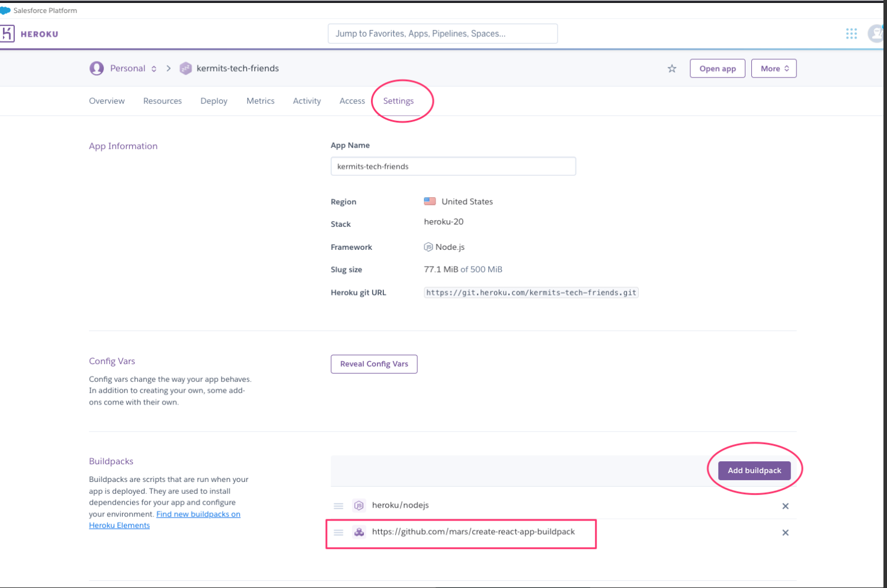This screenshot has width=887, height=588.
Task: Select the Settings tab
Action: [398, 101]
